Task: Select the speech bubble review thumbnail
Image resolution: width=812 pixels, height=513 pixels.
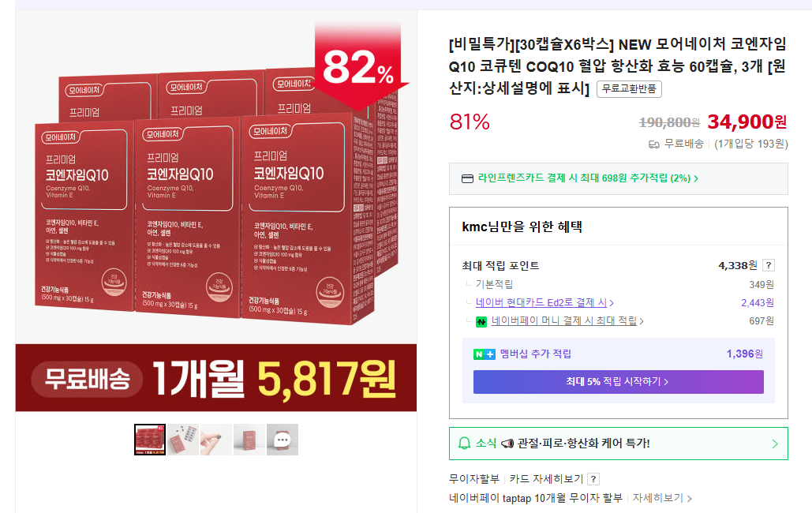Action: 283,440
